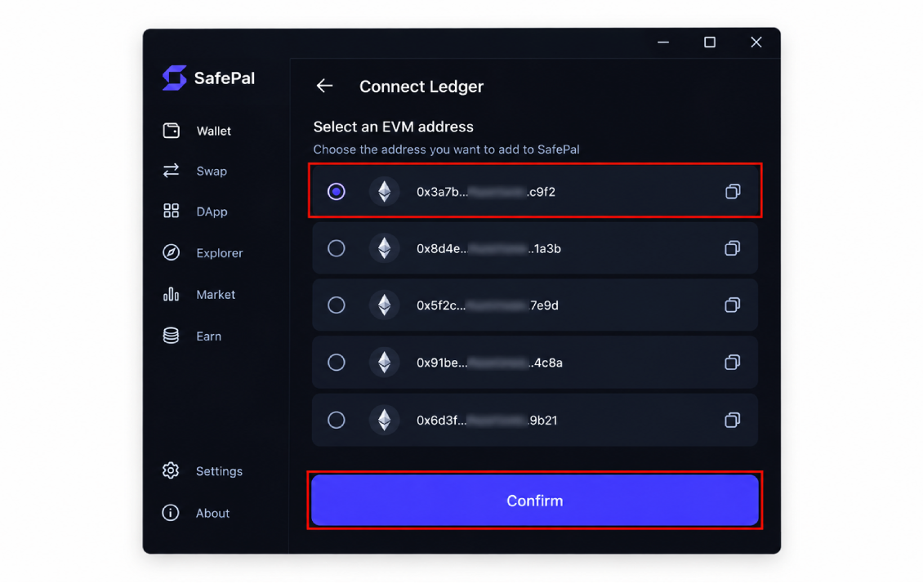
Task: Click the Wallet sidebar icon
Action: (x=172, y=131)
